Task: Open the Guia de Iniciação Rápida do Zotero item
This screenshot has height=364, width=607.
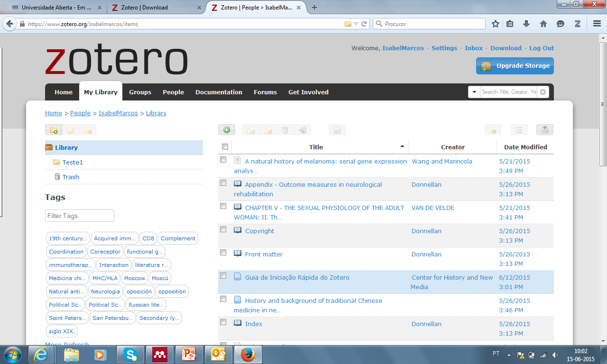Action: coord(297,277)
